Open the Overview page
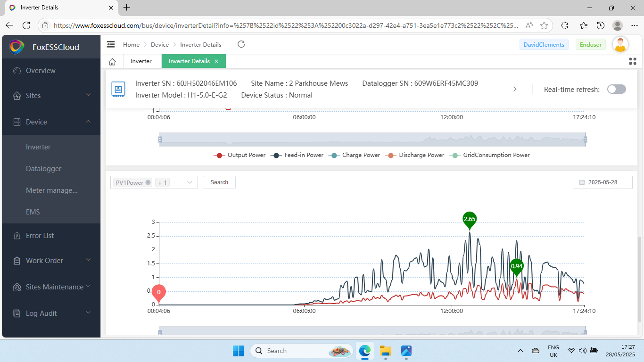Viewport: 644px width, 362px height. pos(51,71)
